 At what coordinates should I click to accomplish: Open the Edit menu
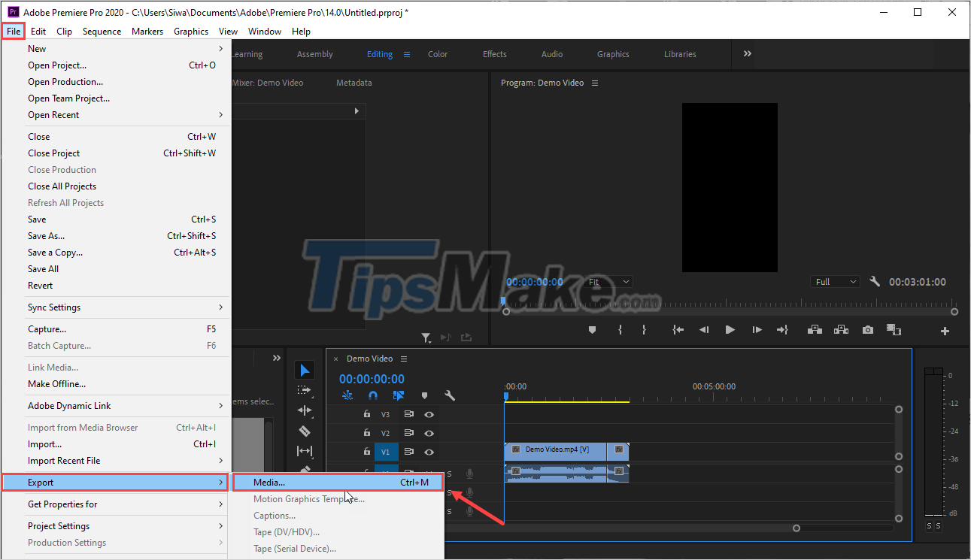[x=38, y=32]
